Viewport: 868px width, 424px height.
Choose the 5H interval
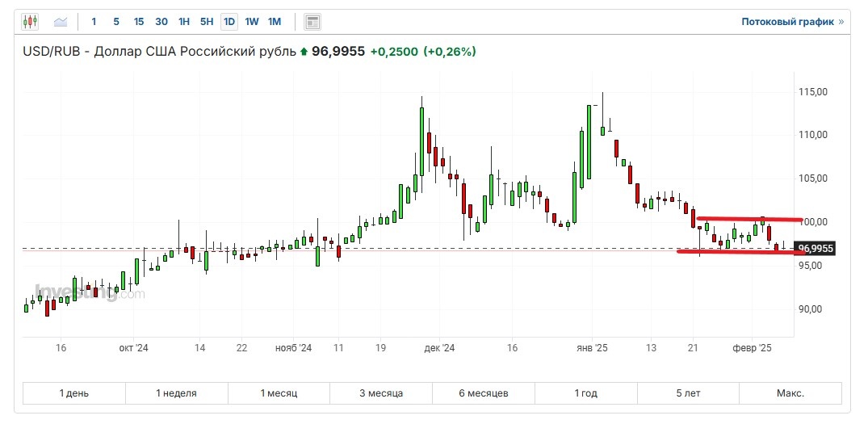click(x=207, y=22)
